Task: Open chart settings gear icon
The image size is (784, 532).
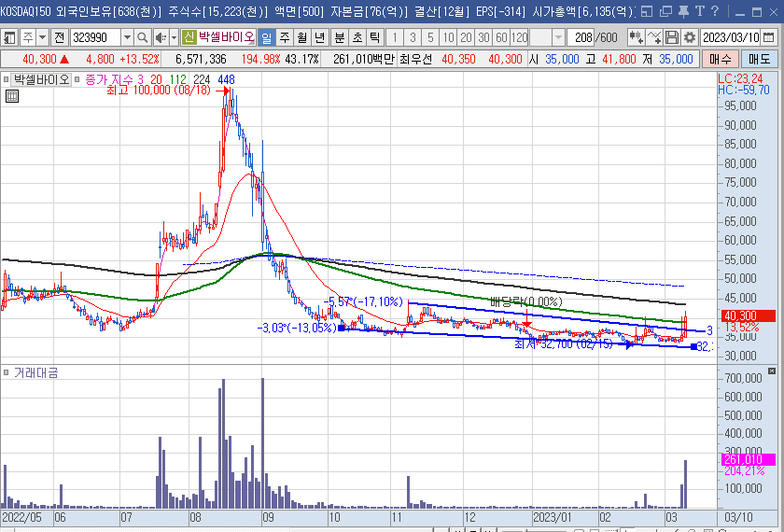Action: [x=690, y=37]
